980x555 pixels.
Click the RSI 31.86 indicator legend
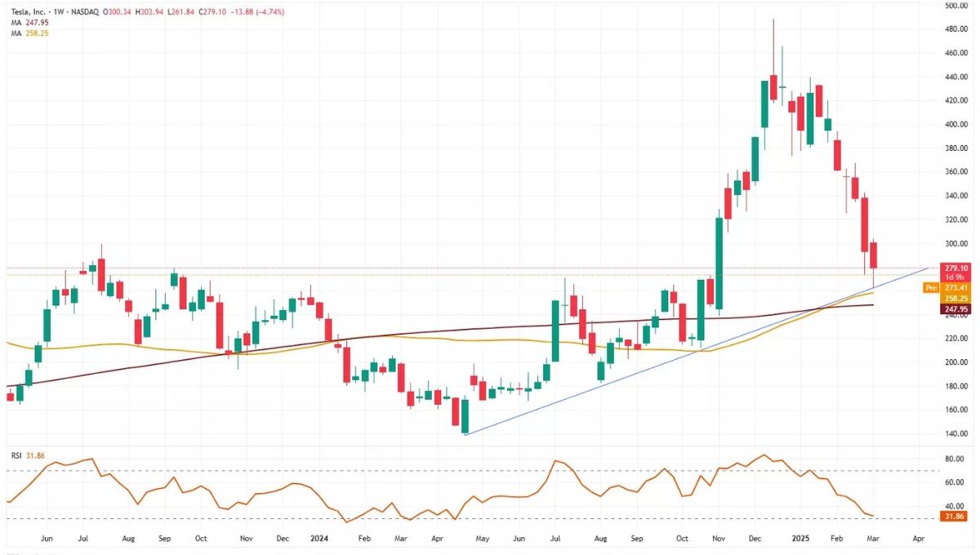(26, 454)
